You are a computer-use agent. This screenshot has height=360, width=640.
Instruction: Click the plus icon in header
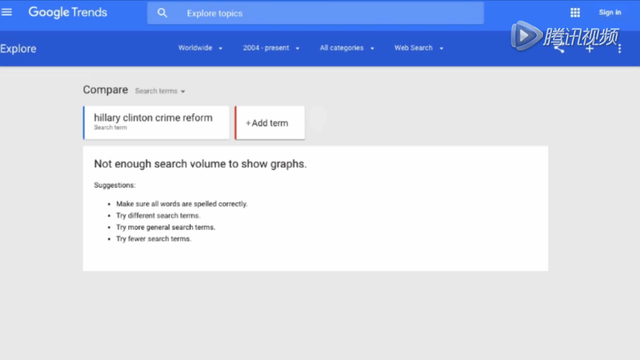589,49
